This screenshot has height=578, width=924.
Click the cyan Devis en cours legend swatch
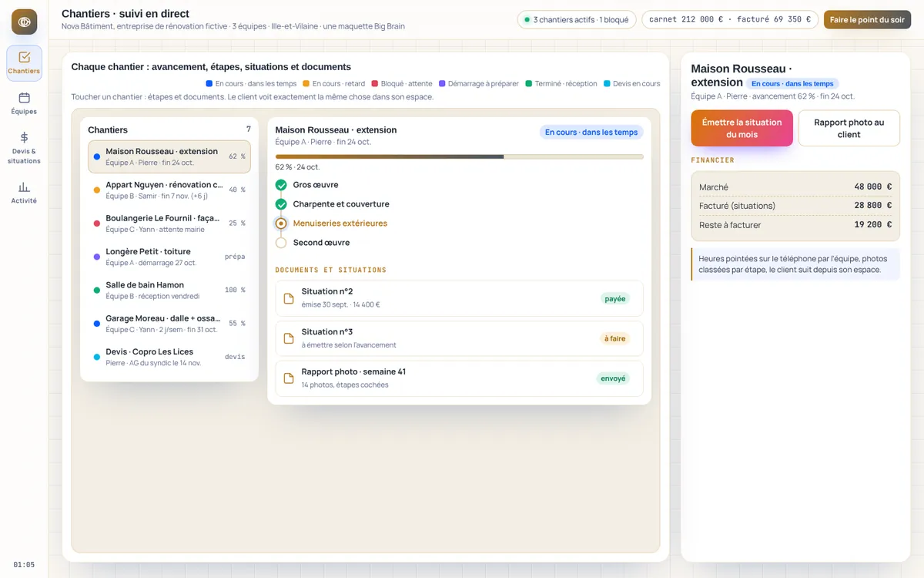click(x=607, y=83)
